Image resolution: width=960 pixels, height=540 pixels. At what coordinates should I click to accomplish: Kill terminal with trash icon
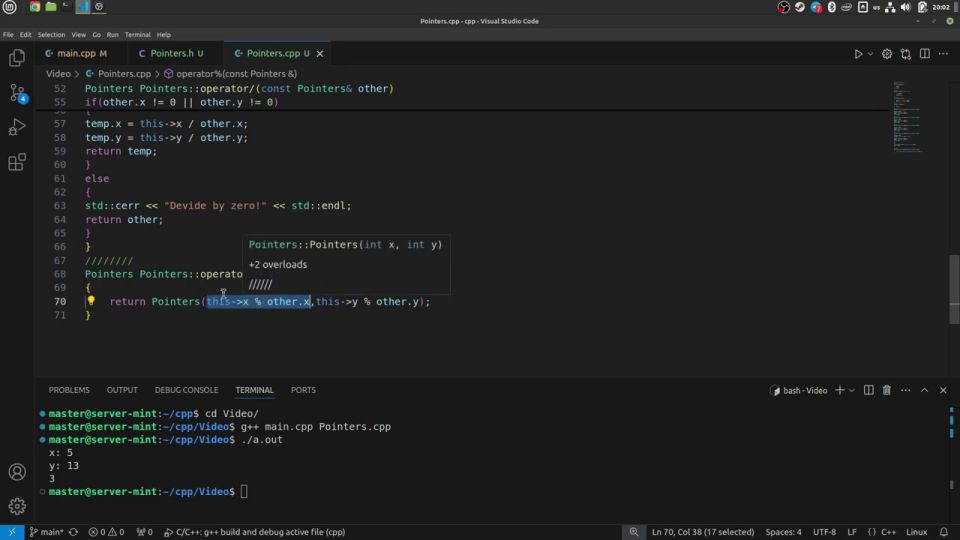887,391
